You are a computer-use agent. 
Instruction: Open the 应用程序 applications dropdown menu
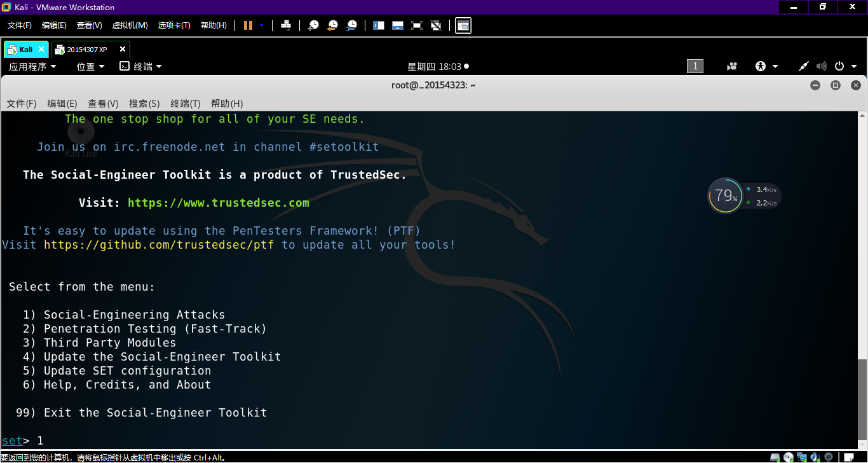pos(32,66)
